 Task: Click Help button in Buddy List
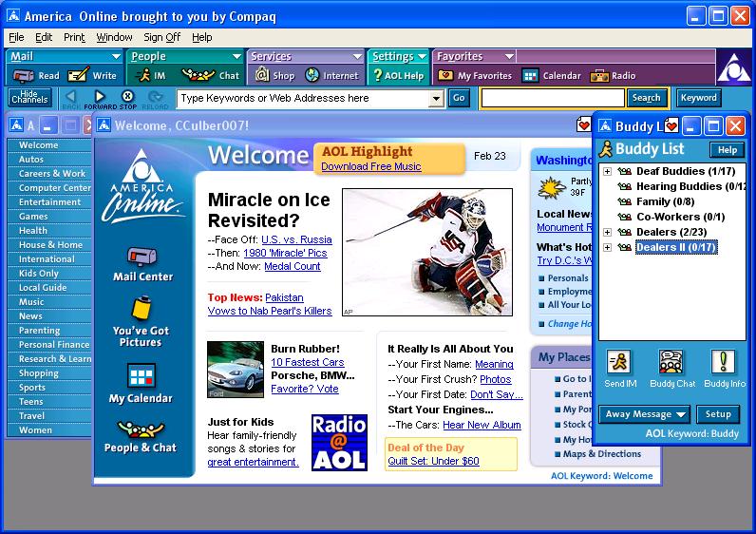pos(728,150)
